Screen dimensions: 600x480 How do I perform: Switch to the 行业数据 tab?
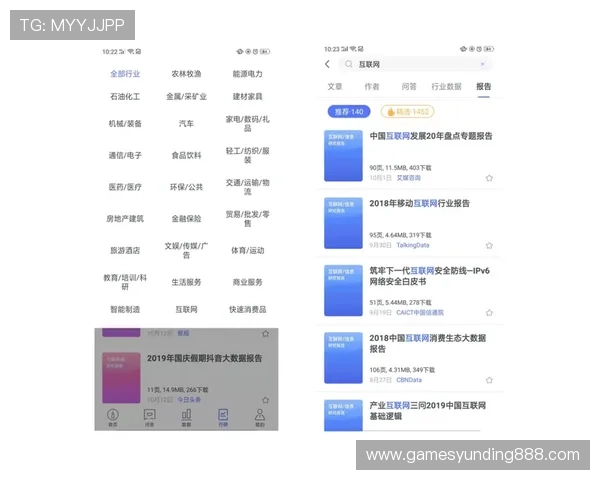tap(446, 87)
